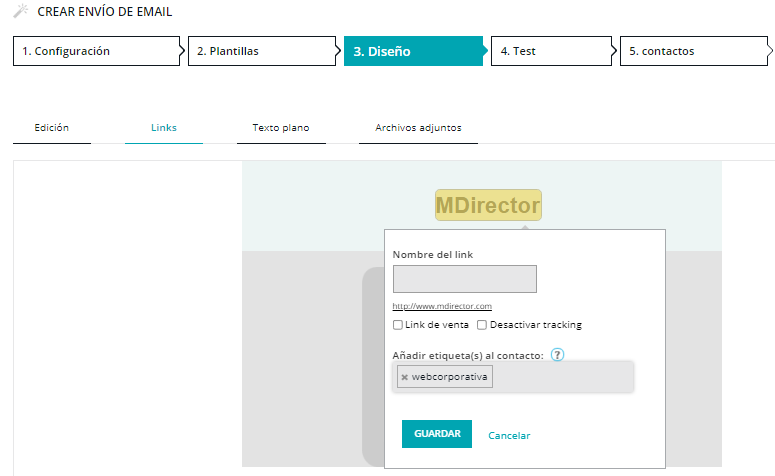Remove the webcorporativa tag with its x
This screenshot has width=775, height=476.
(x=404, y=377)
